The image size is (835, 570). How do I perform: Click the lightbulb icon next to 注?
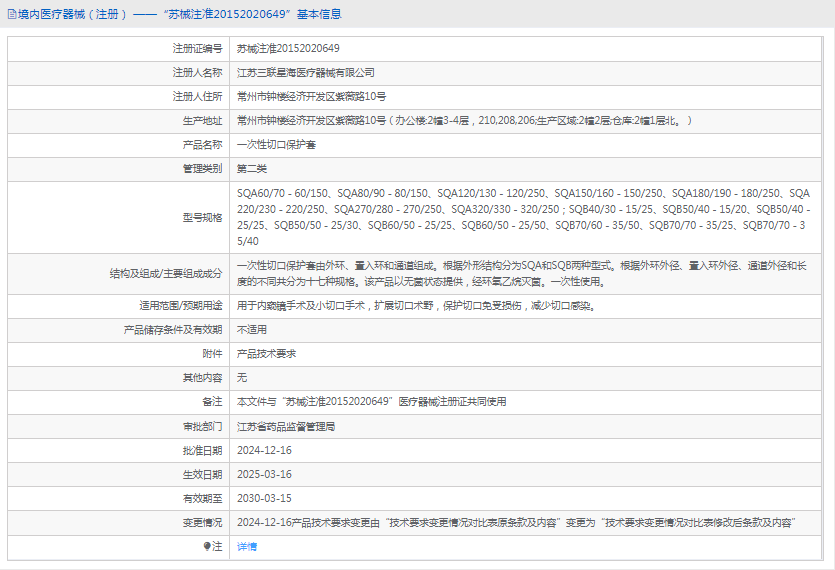click(x=207, y=547)
